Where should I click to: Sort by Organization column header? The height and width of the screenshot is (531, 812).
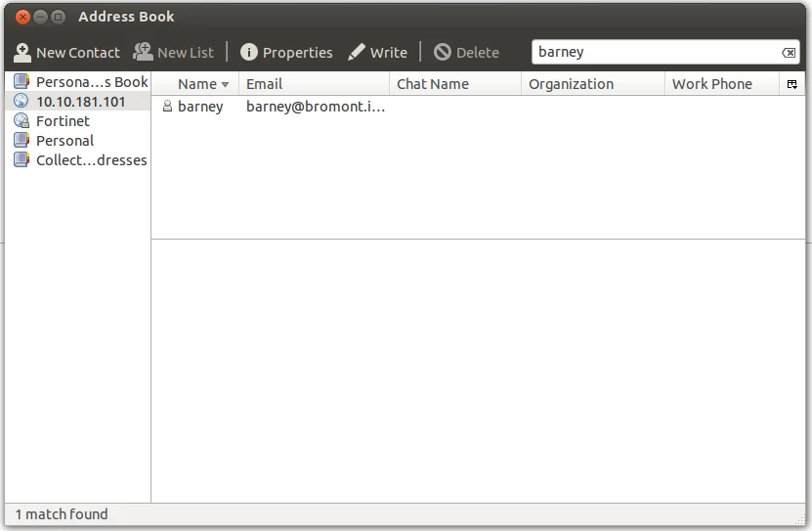pos(593,84)
